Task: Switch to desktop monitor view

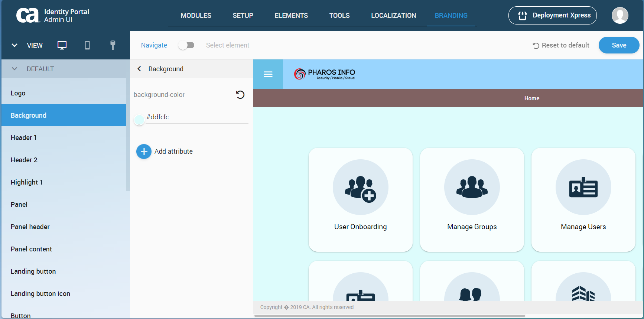Action: coord(62,45)
